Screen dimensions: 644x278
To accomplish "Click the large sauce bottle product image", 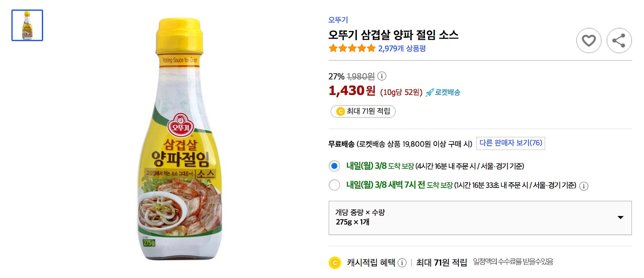I will [180, 139].
